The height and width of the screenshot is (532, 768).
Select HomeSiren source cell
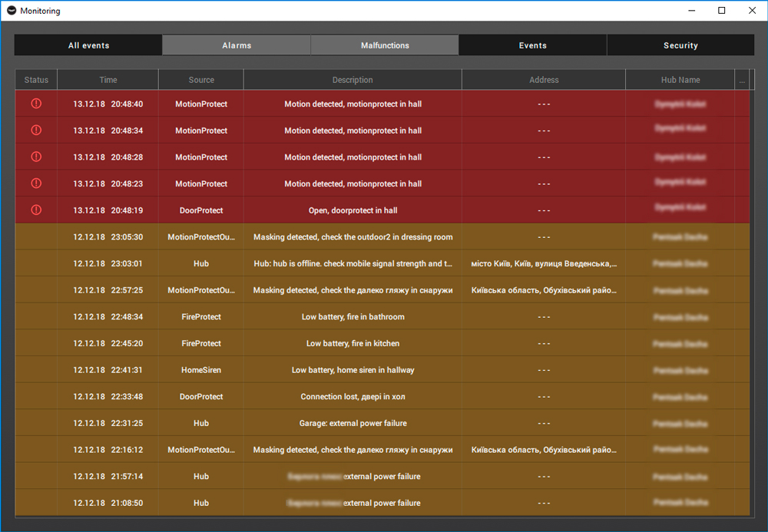coord(201,370)
